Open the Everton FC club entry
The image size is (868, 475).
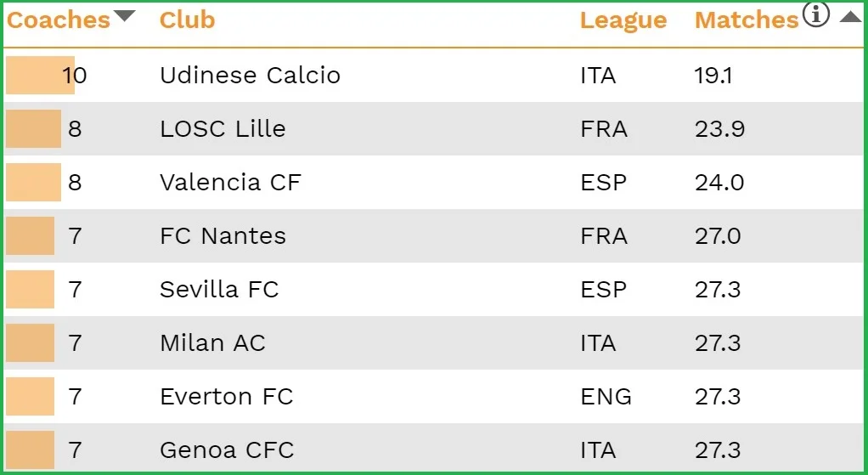(226, 397)
